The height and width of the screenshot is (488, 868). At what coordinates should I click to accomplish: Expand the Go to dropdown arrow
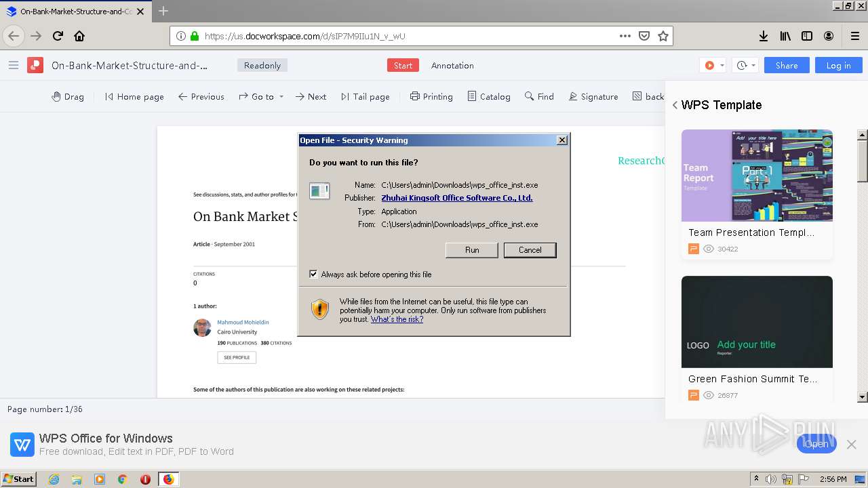point(281,97)
